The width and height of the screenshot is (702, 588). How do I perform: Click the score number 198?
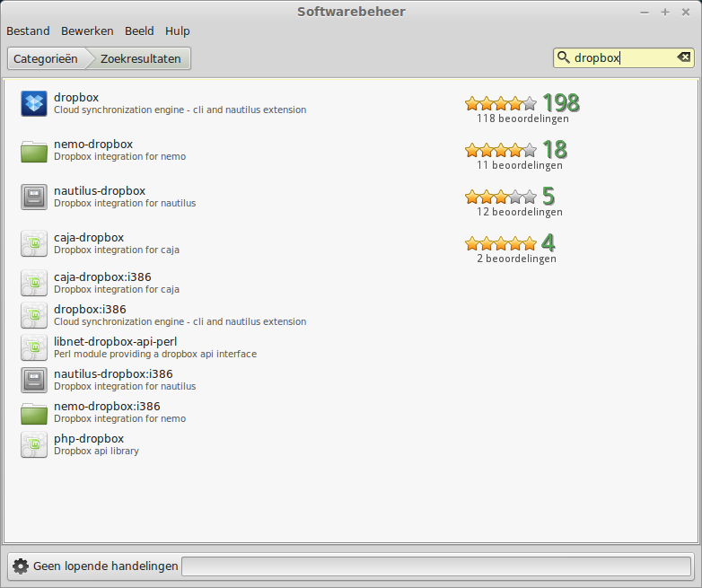pyautogui.click(x=561, y=103)
